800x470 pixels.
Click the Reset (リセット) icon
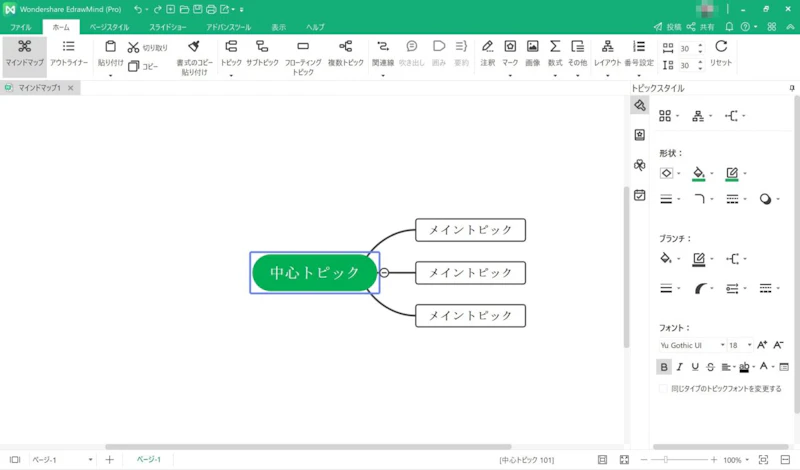tap(721, 46)
